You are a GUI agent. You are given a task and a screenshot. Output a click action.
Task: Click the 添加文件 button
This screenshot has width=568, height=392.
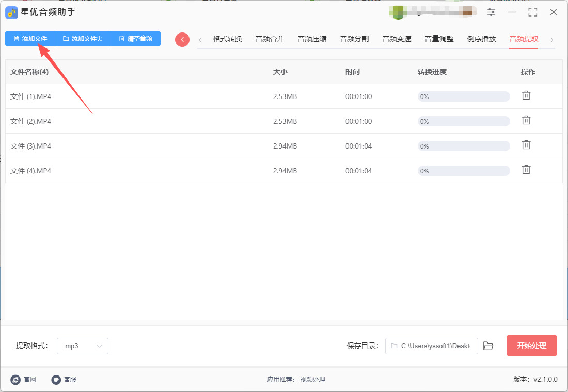click(30, 39)
